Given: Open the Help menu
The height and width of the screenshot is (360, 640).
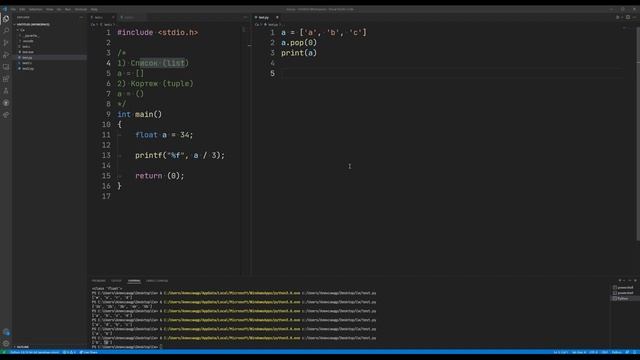Looking at the screenshot, I should (x=94, y=9).
